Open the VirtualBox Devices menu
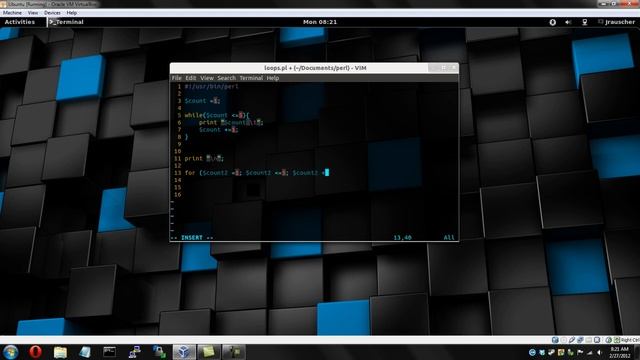The height and width of the screenshot is (360, 640). point(52,13)
